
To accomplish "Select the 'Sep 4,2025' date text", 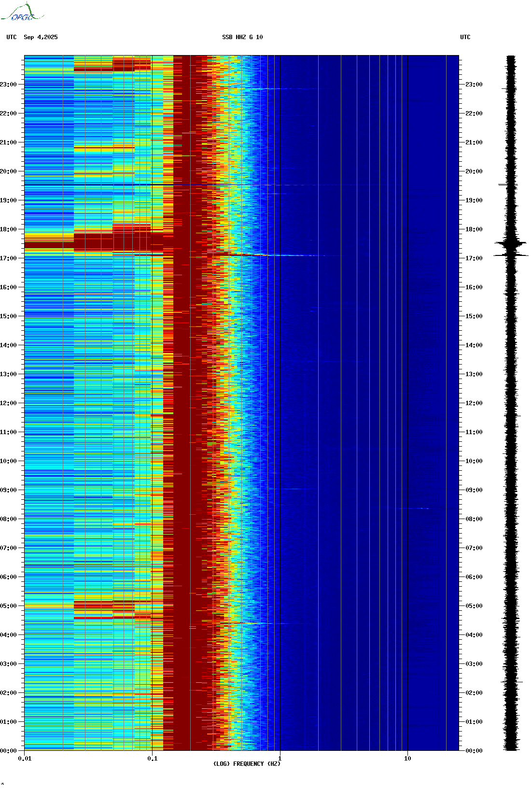I will click(x=41, y=37).
